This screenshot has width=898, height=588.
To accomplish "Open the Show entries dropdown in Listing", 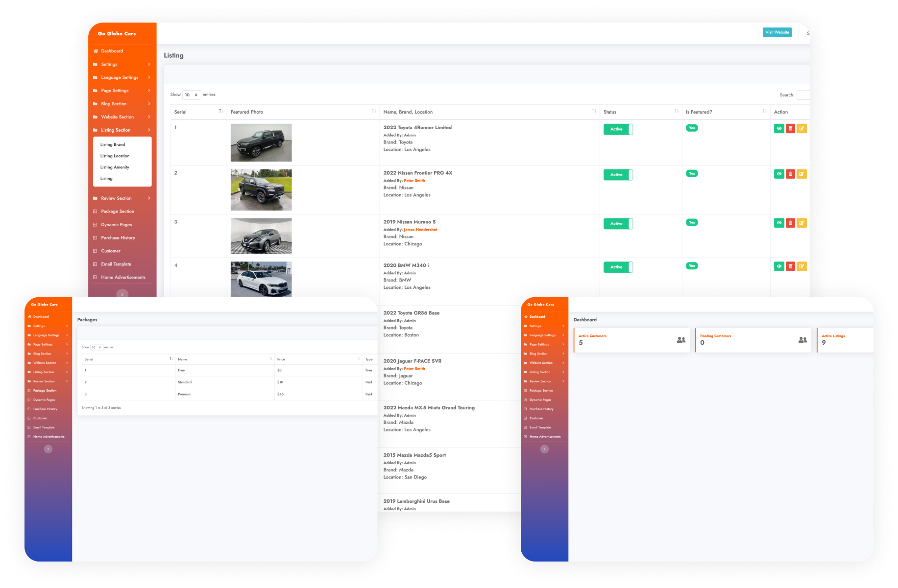I will pos(191,95).
